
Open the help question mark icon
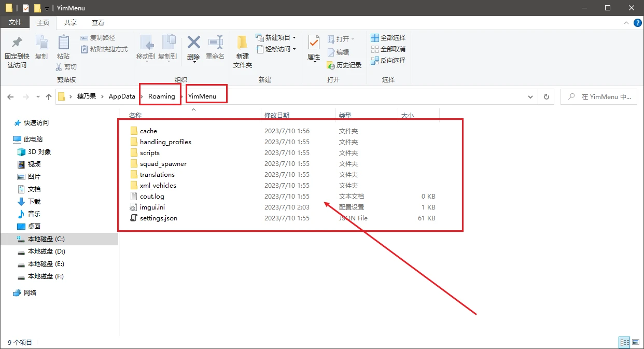tap(637, 23)
